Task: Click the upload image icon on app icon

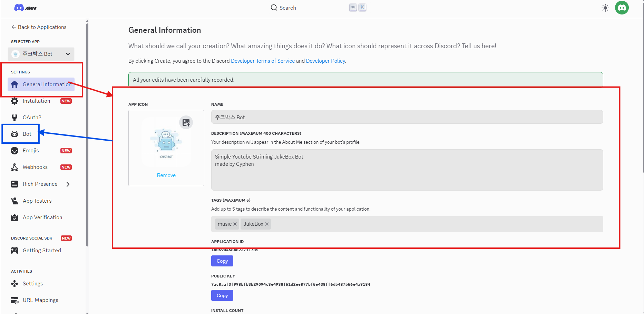Action: pos(186,122)
